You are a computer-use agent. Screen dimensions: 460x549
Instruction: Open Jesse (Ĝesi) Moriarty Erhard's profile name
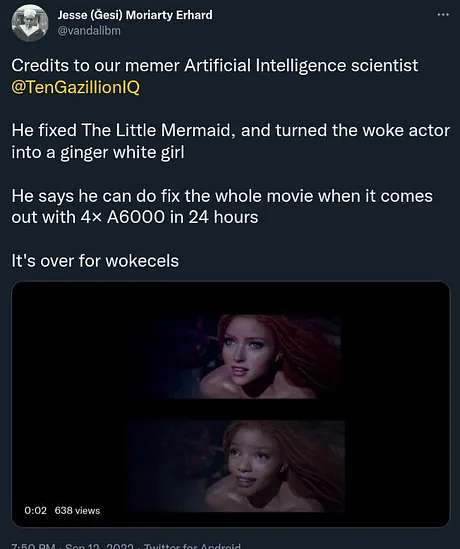point(135,15)
